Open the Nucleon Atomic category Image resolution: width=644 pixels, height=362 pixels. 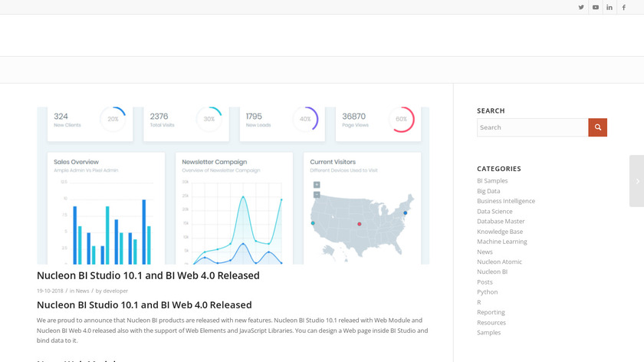(499, 262)
